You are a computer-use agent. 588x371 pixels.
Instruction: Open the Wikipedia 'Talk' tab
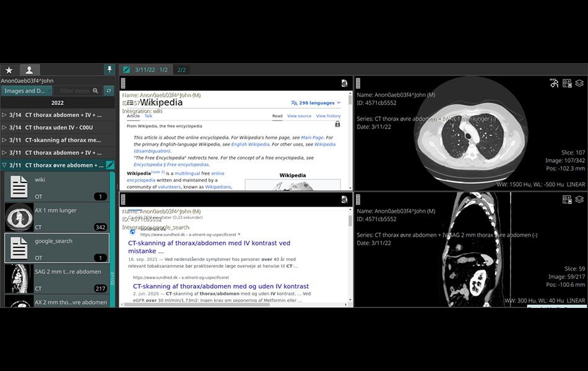[x=149, y=116]
